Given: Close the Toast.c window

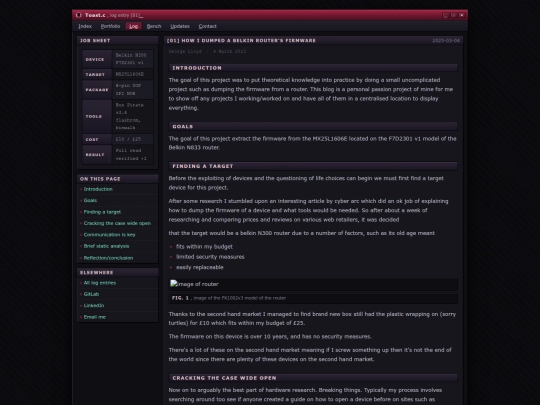Looking at the screenshot, I should tap(462, 15).
